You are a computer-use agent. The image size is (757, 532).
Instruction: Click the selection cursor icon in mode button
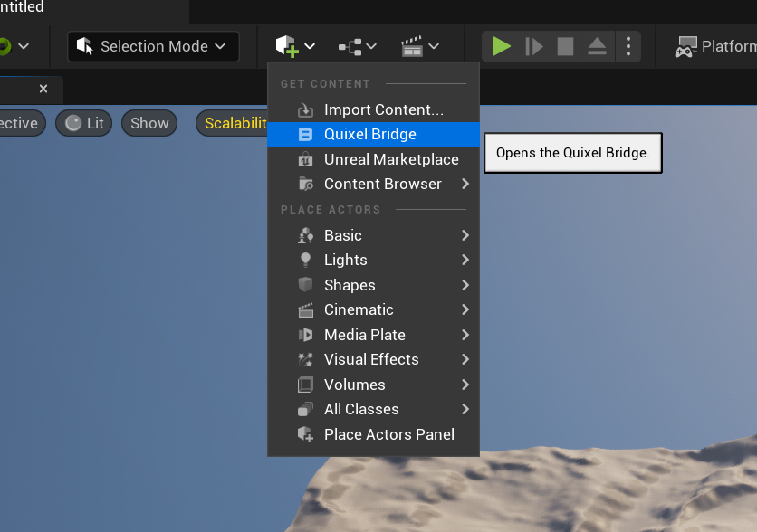point(85,46)
